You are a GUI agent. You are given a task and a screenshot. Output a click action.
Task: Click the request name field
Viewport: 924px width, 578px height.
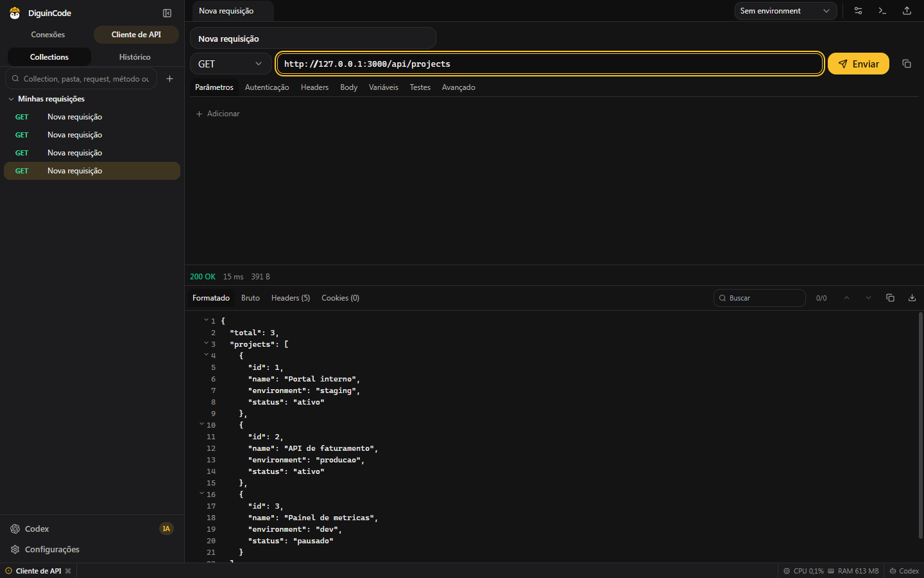coord(313,39)
